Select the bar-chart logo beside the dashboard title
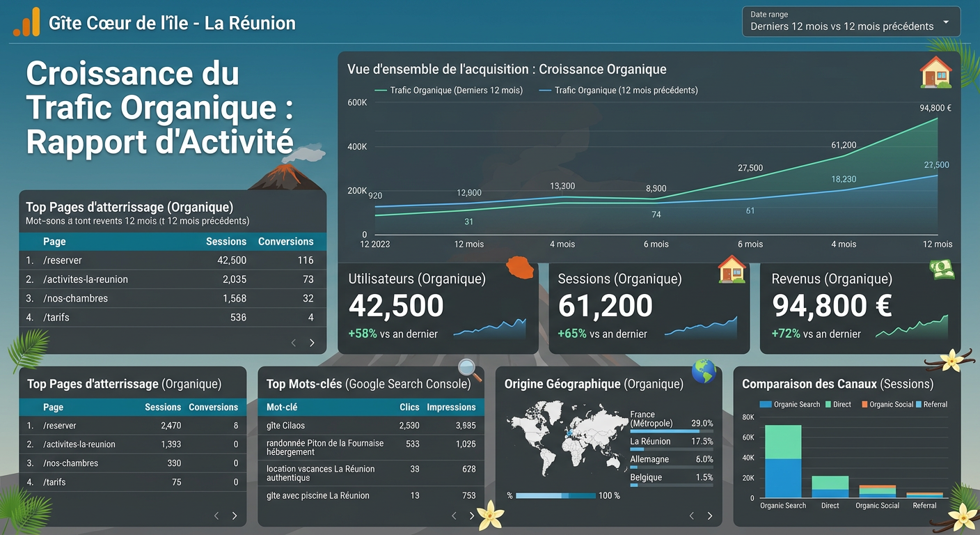Image resolution: width=980 pixels, height=535 pixels. point(26,21)
